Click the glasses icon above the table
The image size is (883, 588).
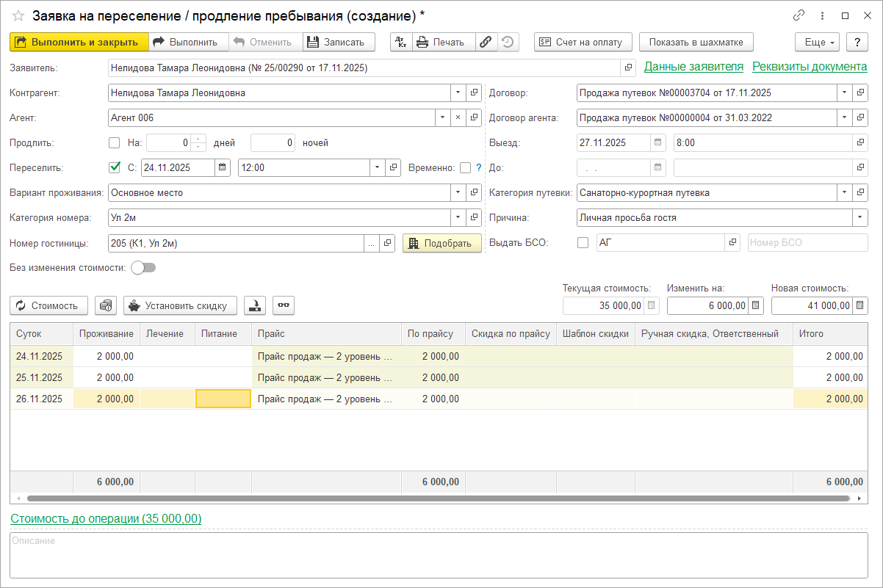284,305
